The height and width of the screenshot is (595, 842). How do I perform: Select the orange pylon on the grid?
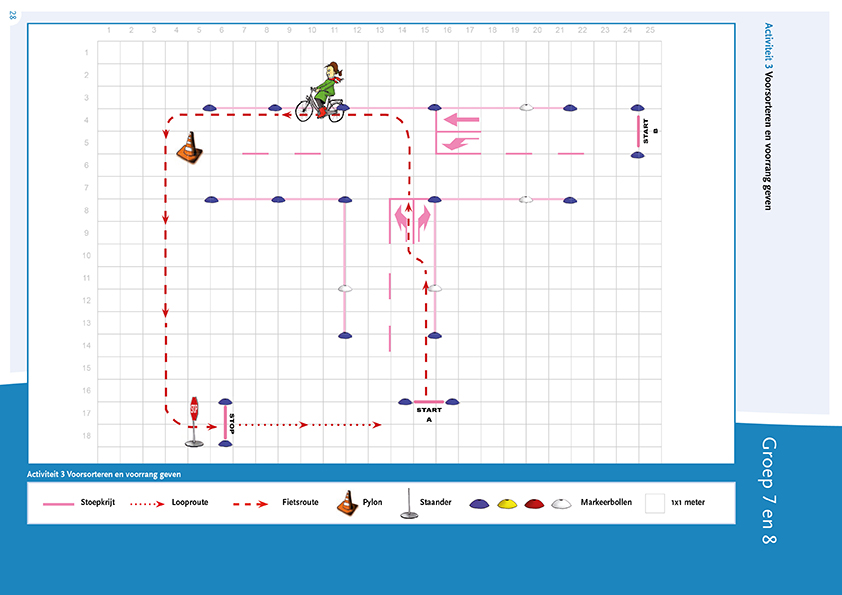190,148
